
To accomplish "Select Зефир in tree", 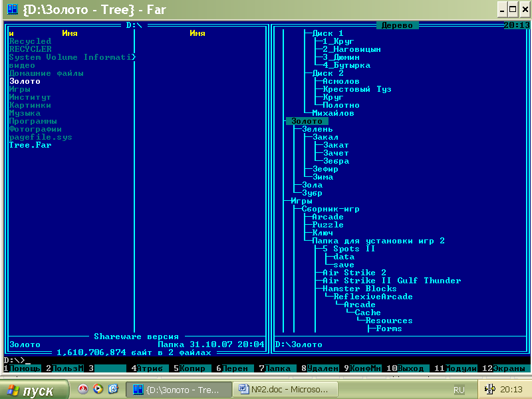I will pos(325,169).
